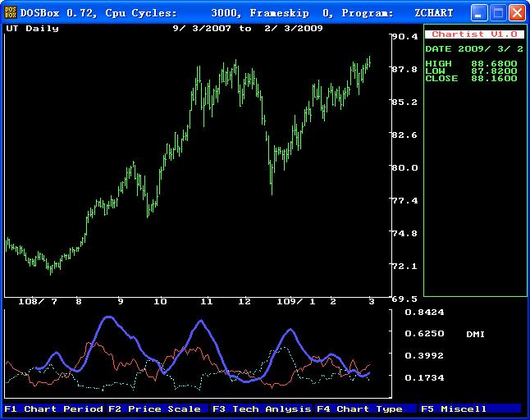Click the 0.1734 DMI scale value

click(x=424, y=378)
